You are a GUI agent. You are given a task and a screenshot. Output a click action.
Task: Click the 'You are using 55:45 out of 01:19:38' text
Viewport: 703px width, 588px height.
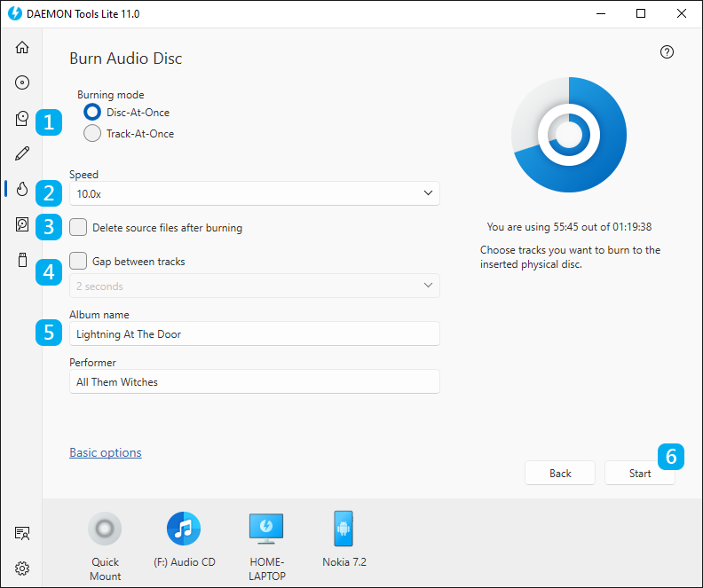[569, 227]
